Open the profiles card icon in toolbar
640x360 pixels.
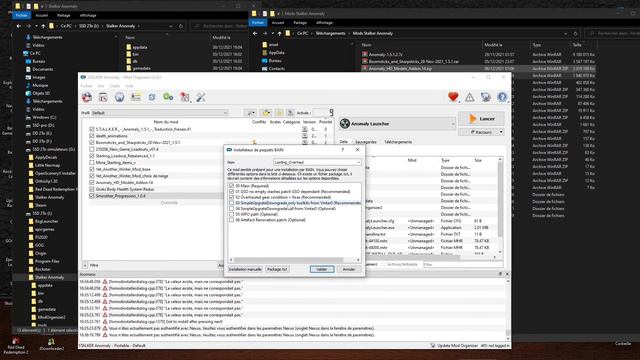(136, 97)
